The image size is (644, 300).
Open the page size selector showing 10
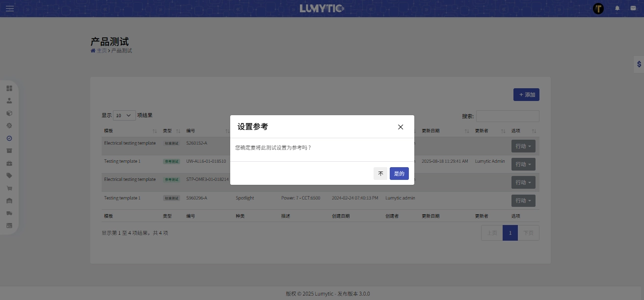(124, 115)
